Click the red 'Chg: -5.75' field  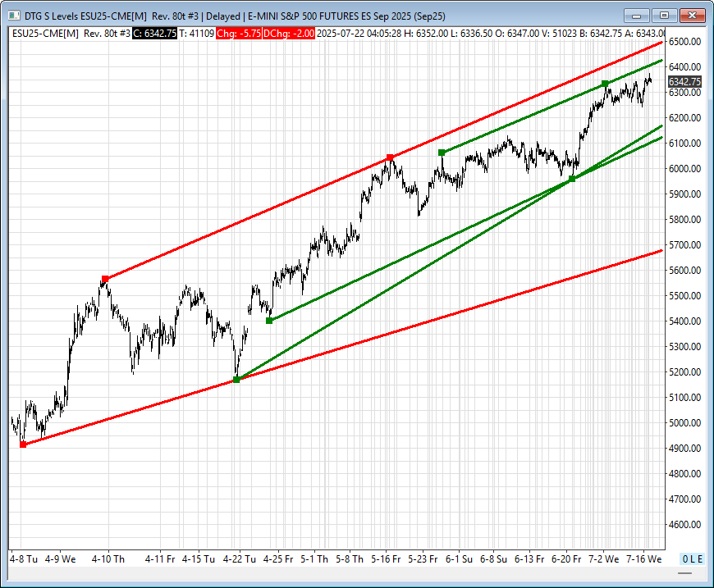pyautogui.click(x=239, y=34)
